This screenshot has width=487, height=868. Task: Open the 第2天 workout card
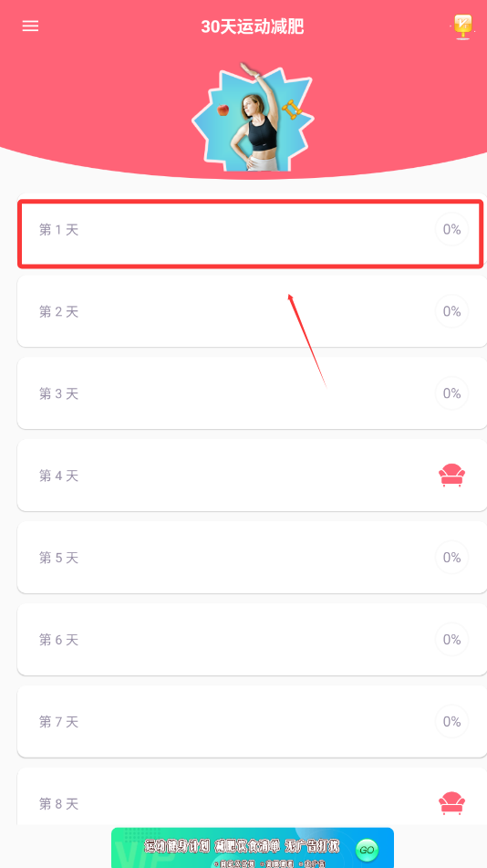(253, 311)
